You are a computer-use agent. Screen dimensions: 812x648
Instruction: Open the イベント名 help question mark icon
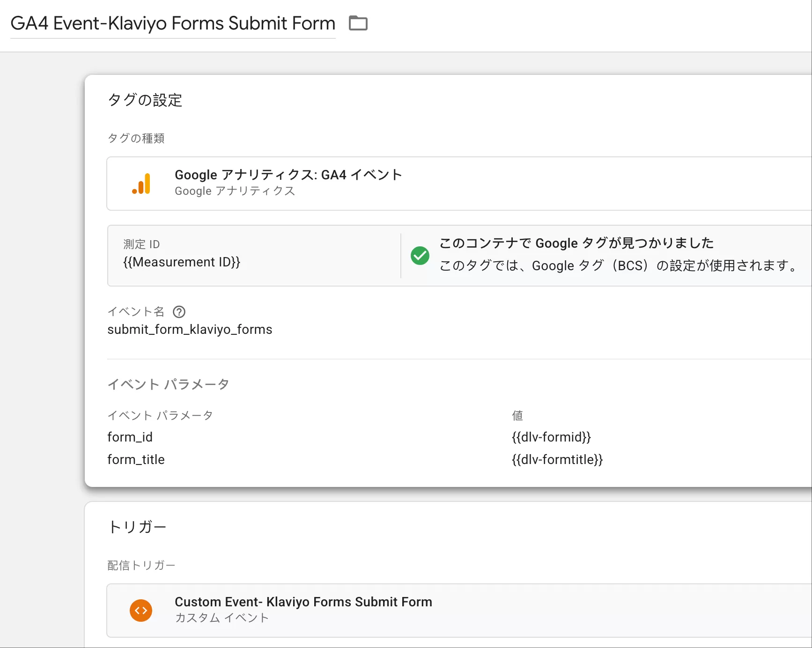179,312
